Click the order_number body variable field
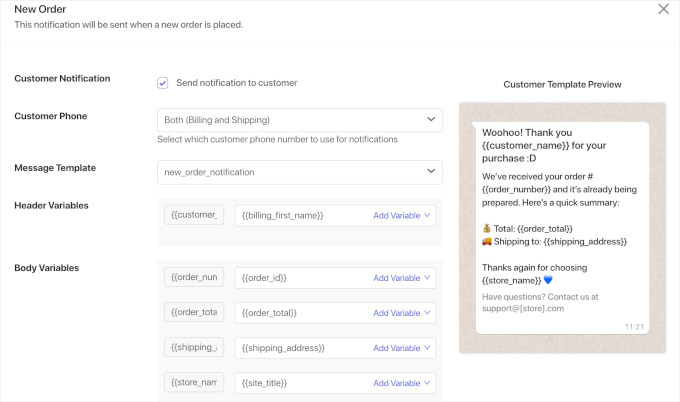680x402 pixels. [194, 278]
